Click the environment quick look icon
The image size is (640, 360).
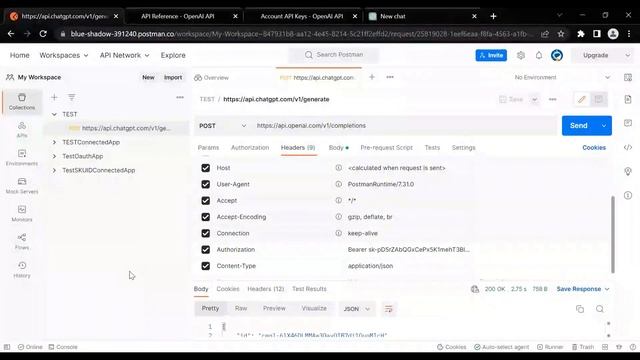pyautogui.click(x=628, y=77)
